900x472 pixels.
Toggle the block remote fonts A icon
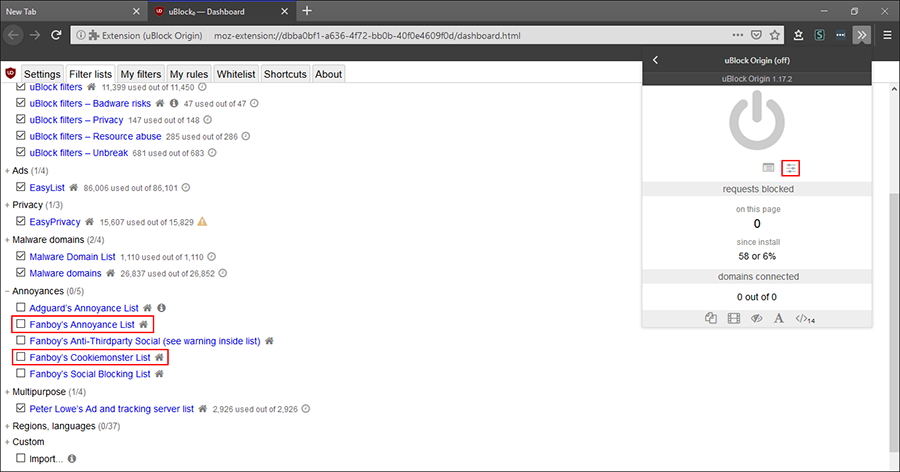pyautogui.click(x=779, y=318)
